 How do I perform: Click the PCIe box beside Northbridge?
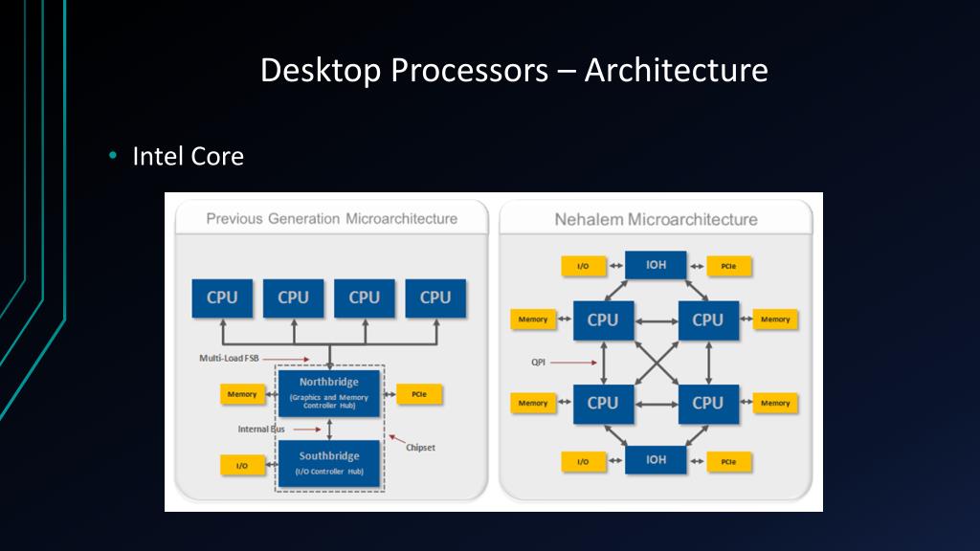[419, 394]
